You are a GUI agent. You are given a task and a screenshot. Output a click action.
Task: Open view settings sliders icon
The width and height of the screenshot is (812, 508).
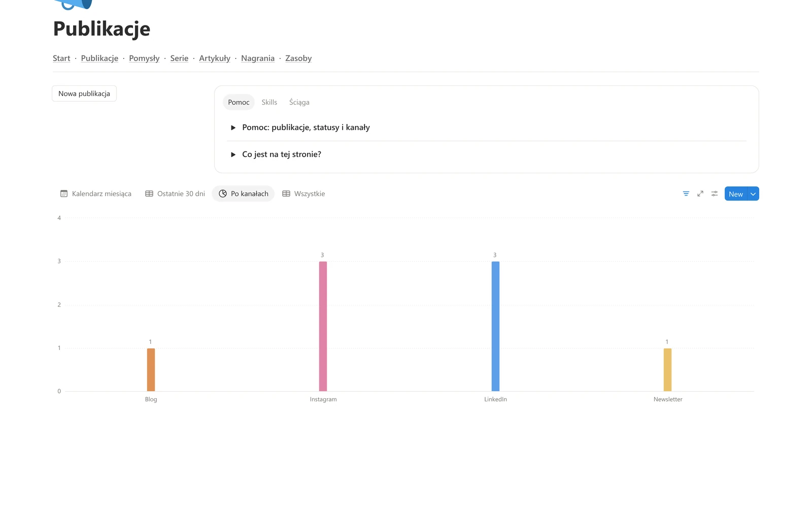tap(715, 194)
